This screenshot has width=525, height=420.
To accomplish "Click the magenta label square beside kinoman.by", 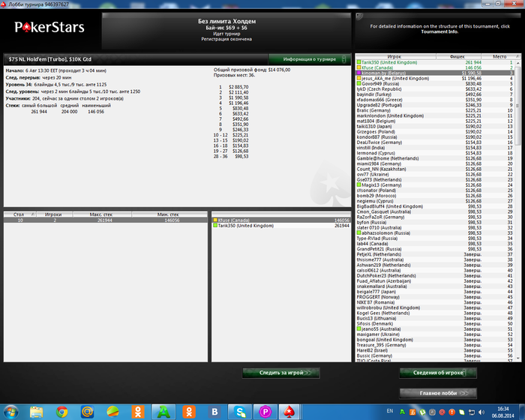I will 359,73.
